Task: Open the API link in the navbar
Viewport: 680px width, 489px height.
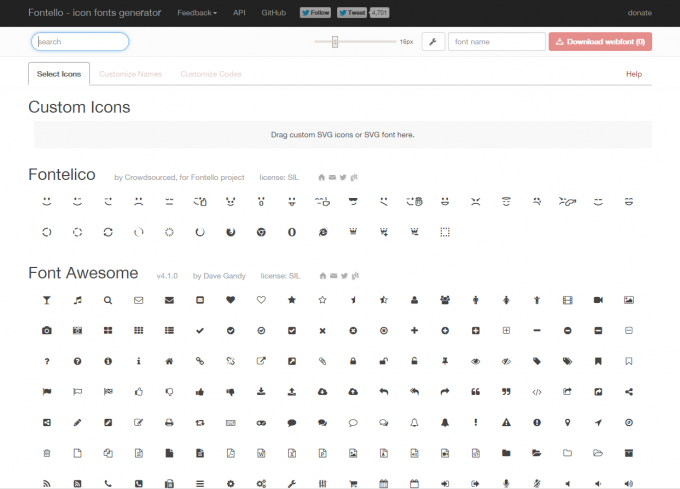Action: click(x=239, y=13)
